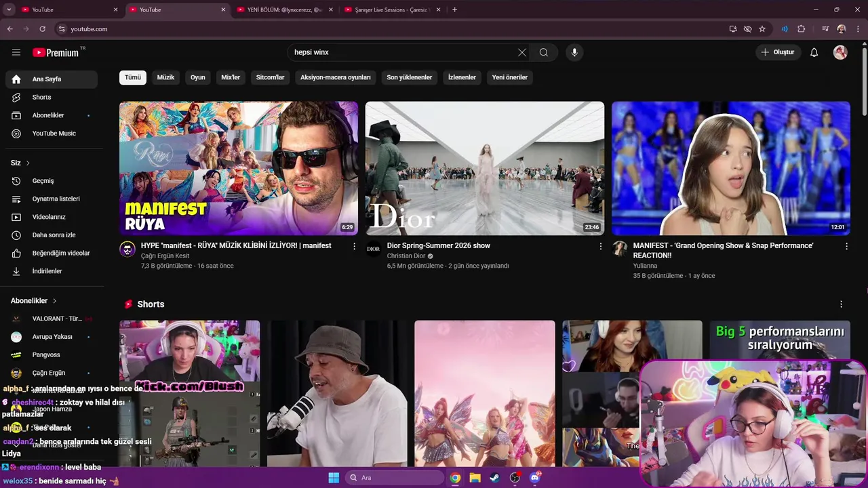The height and width of the screenshot is (488, 868).
Task: Open the media control icon
Action: pos(825,29)
